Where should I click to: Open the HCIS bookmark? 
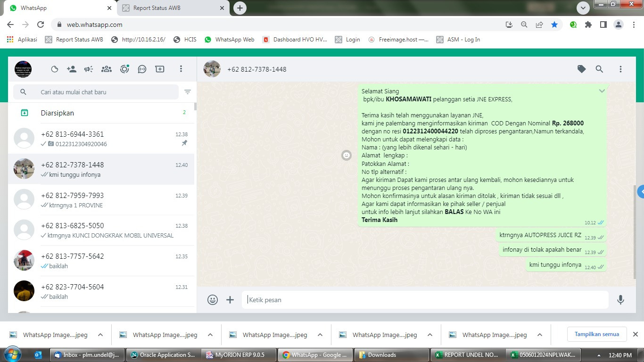185,40
